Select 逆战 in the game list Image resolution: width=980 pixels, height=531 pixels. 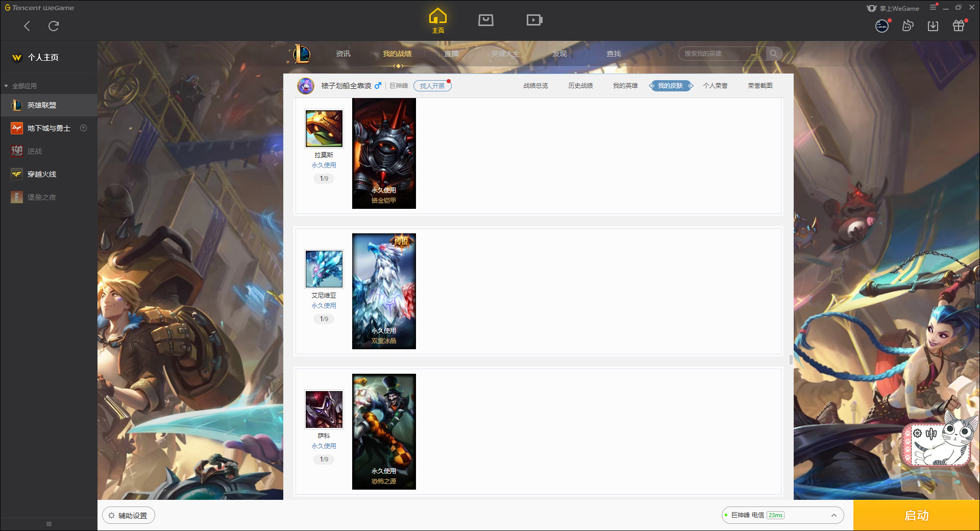coord(48,151)
